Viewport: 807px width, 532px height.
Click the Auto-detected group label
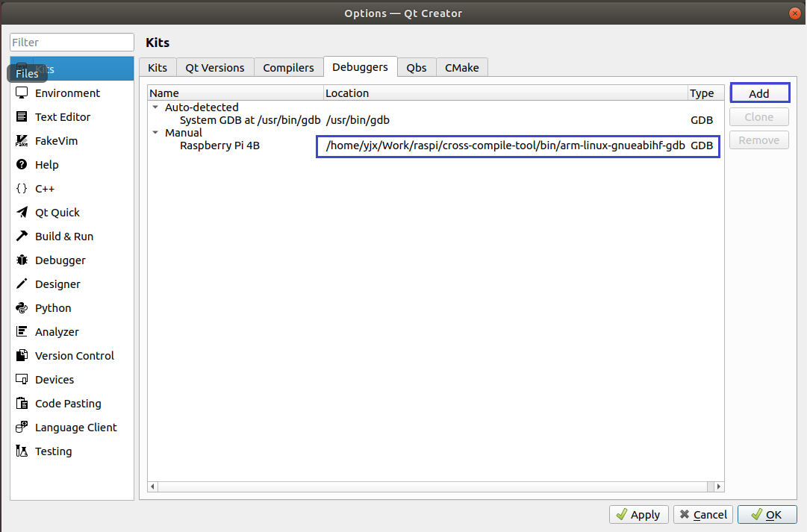click(202, 107)
